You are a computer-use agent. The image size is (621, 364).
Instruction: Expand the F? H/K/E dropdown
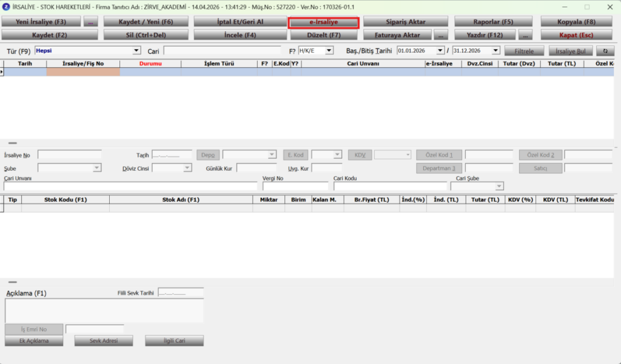pos(329,51)
